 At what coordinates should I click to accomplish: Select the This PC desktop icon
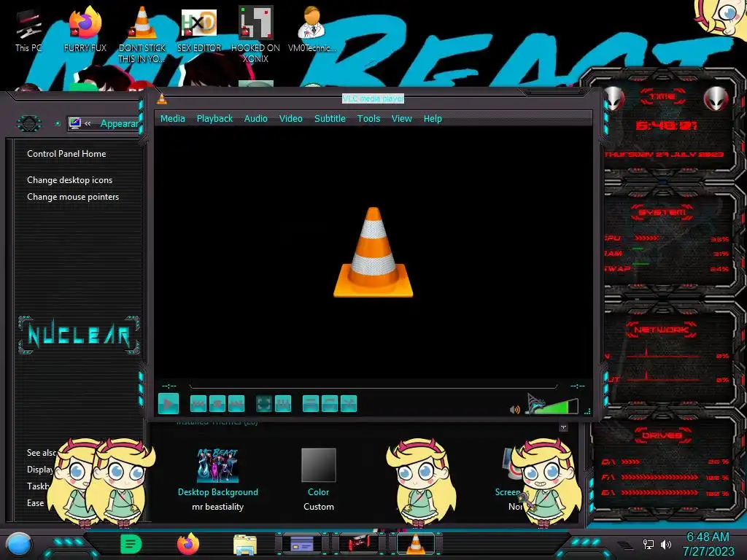click(28, 30)
